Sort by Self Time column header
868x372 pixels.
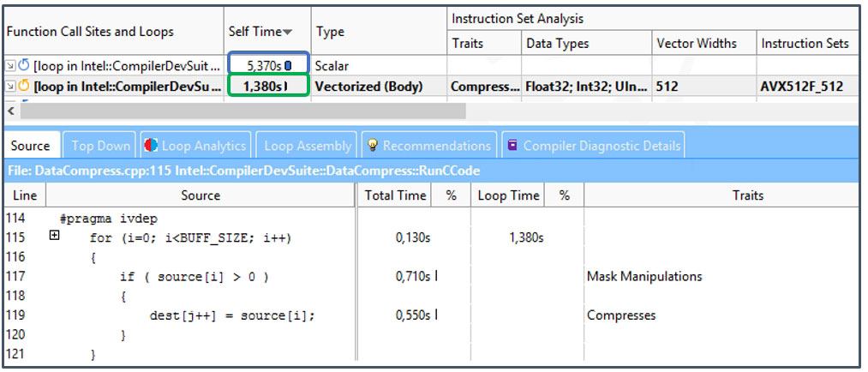(x=267, y=32)
